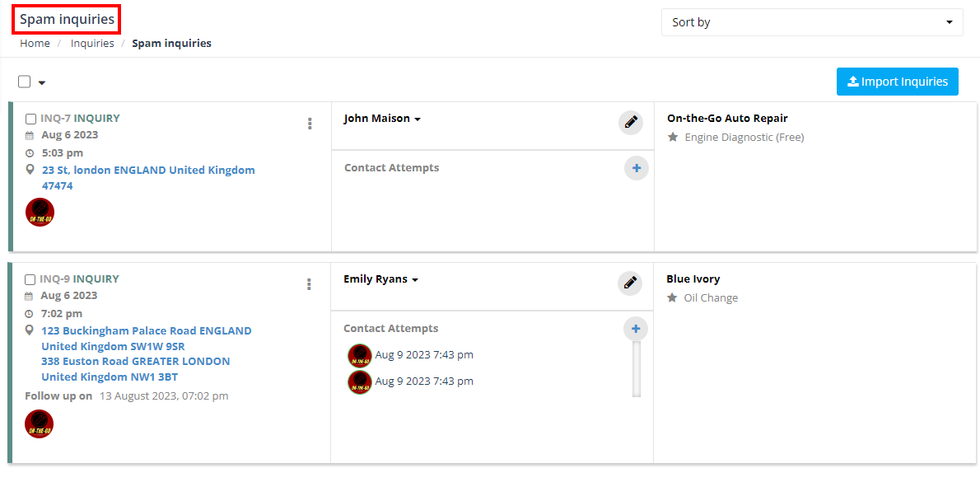Screen dimensions: 980x482
Task: Check the select-all inquiries checkbox
Action: tap(25, 82)
